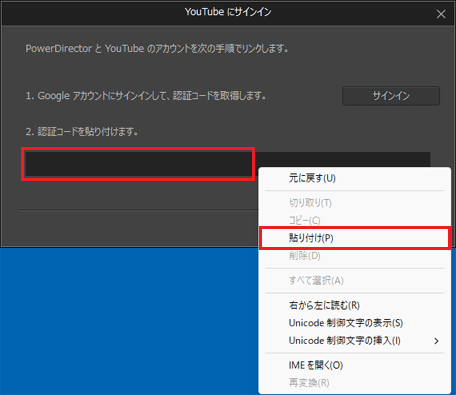This screenshot has height=395, width=456.
Task: Choose 切り取り(T) in context menu
Action: 355,203
